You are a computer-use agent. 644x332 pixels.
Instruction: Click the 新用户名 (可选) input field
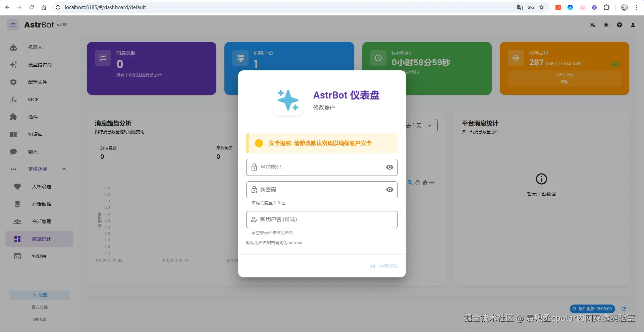click(322, 219)
